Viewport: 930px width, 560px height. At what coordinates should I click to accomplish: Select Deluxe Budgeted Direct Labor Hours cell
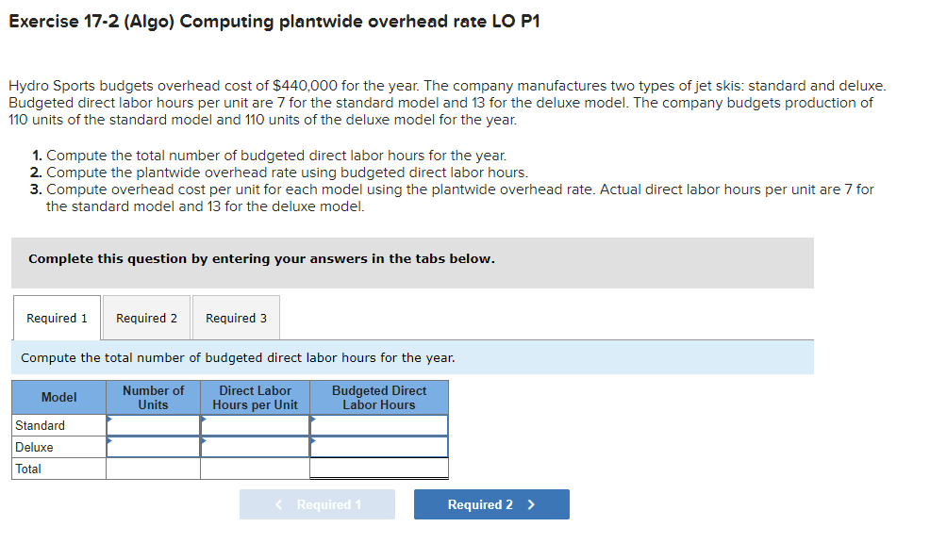(378, 447)
